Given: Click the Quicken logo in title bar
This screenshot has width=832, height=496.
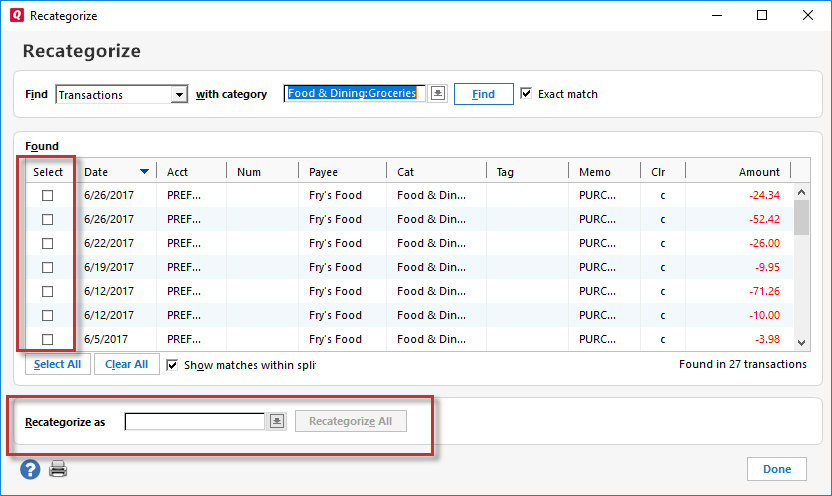Looking at the screenshot, I should [x=16, y=16].
